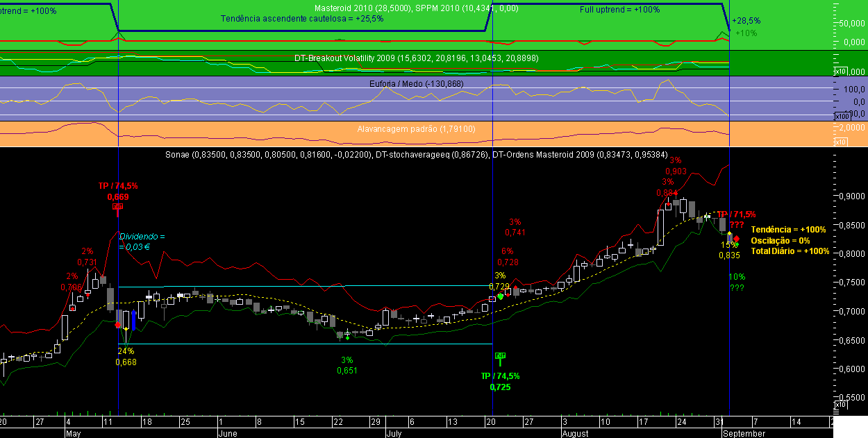Click the cyan Dividendo = annotation
Image resolution: width=868 pixels, height=438 pixels.
click(142, 237)
